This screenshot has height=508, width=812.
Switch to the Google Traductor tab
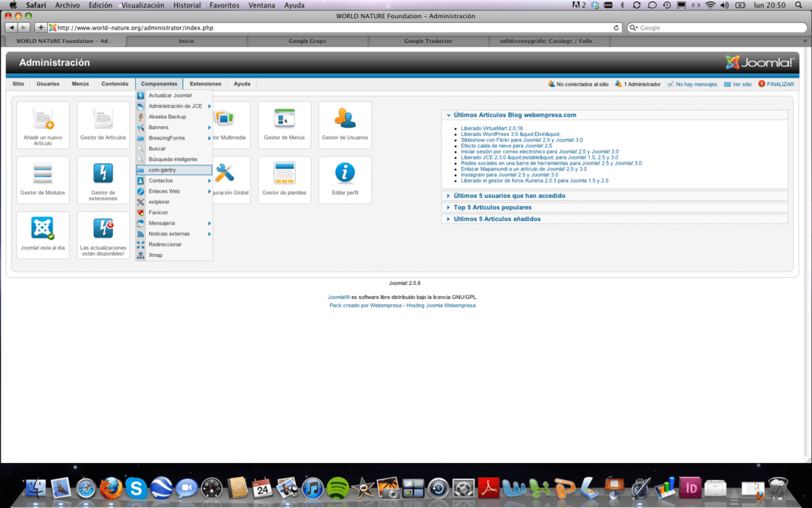428,41
